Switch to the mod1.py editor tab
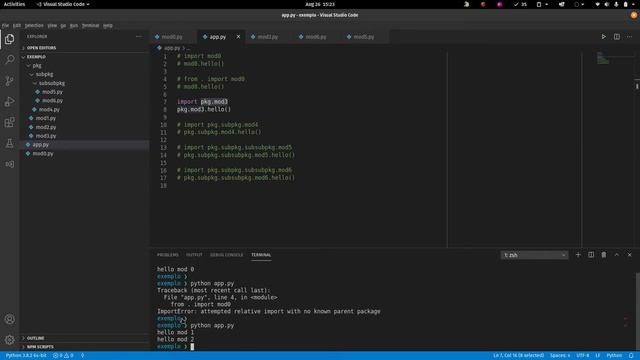Screen dimensions: 640x360 pyautogui.click(x=268, y=37)
